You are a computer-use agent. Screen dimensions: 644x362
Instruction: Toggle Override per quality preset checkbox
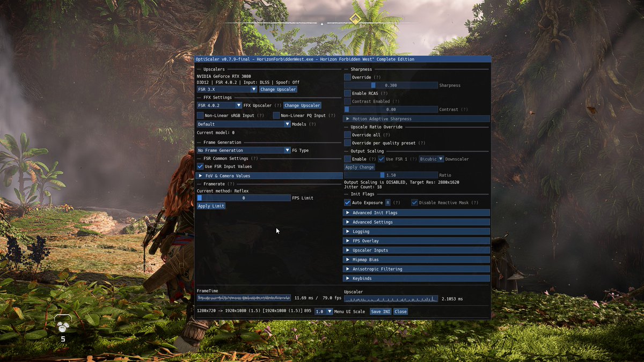click(347, 143)
